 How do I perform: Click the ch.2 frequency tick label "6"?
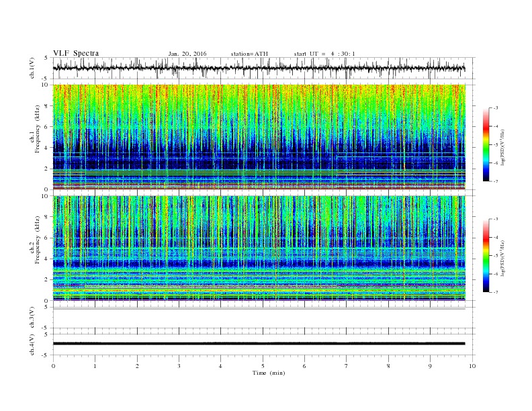46,238
